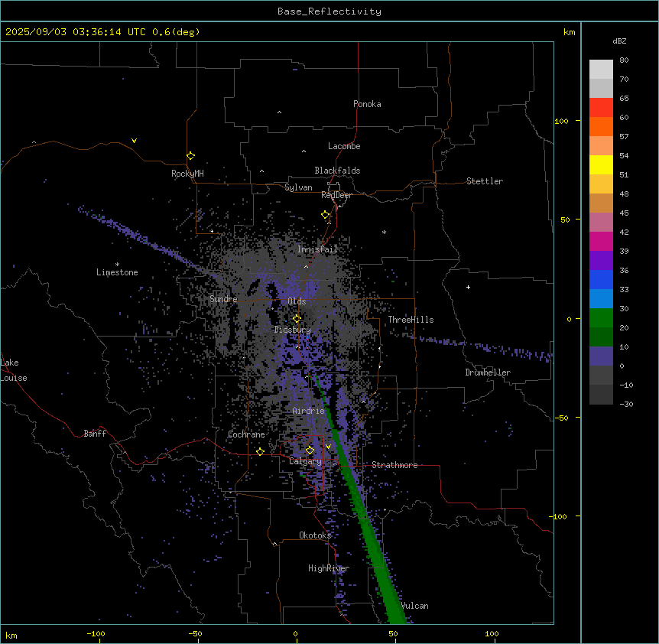Click the Limestone label
This screenshot has height=644, width=659.
click(x=117, y=272)
